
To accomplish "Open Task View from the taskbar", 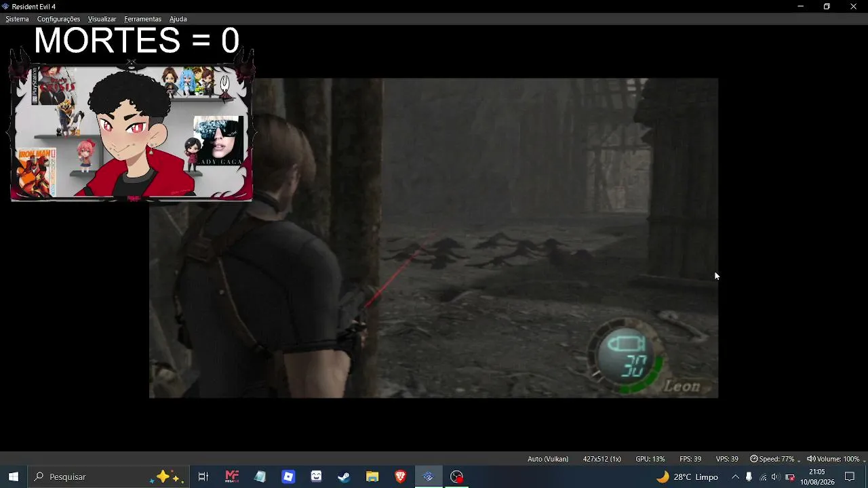I will coord(203,476).
